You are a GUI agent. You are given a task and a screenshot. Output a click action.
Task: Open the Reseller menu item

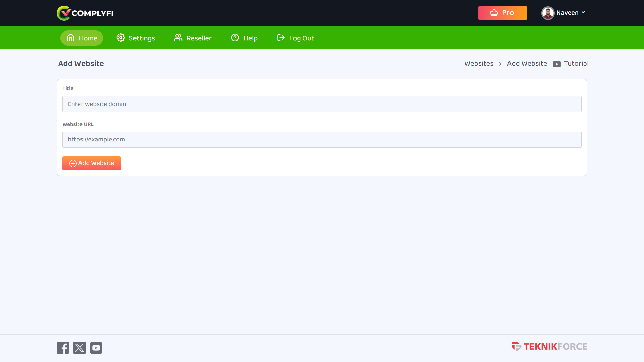click(193, 38)
